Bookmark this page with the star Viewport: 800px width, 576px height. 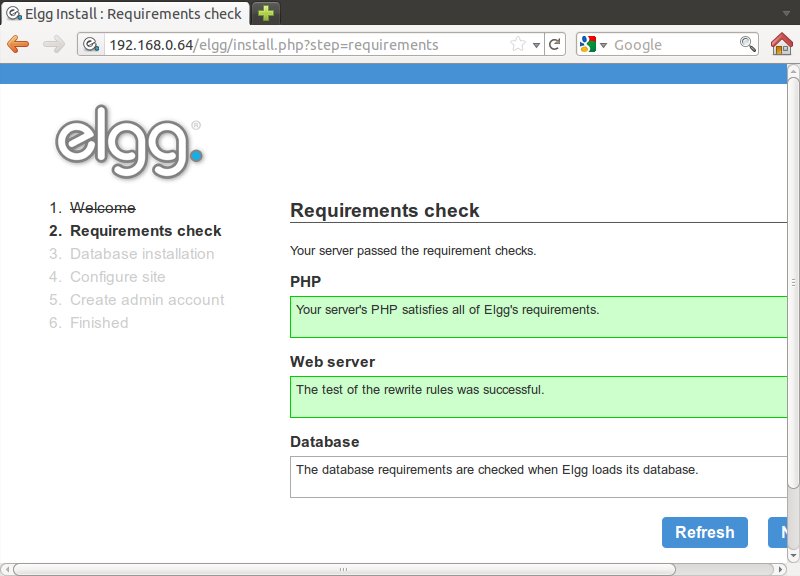coord(518,44)
